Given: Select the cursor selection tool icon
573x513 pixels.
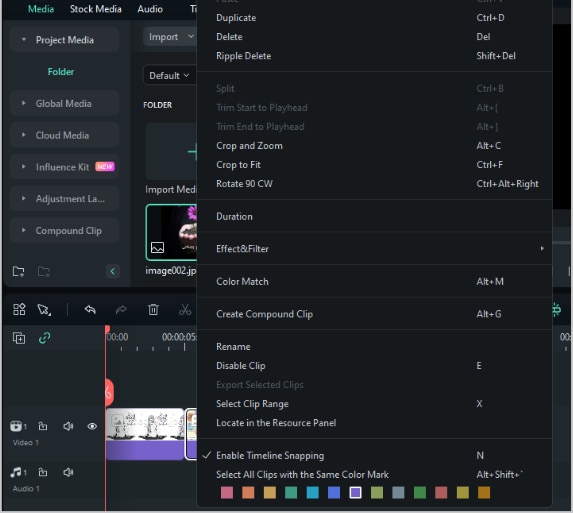Looking at the screenshot, I should (x=44, y=310).
